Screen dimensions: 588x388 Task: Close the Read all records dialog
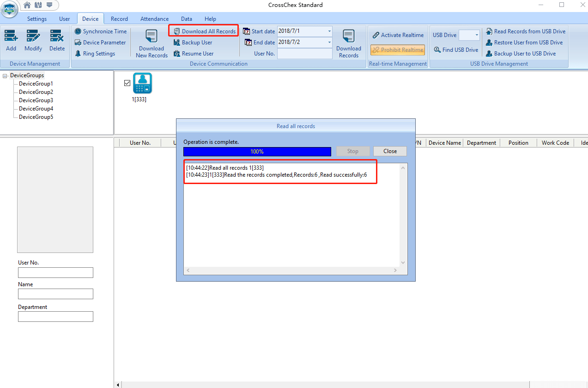(390, 151)
